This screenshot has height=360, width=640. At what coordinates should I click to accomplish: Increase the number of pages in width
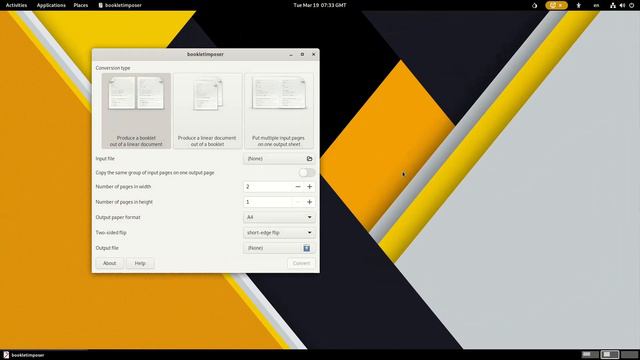point(309,187)
